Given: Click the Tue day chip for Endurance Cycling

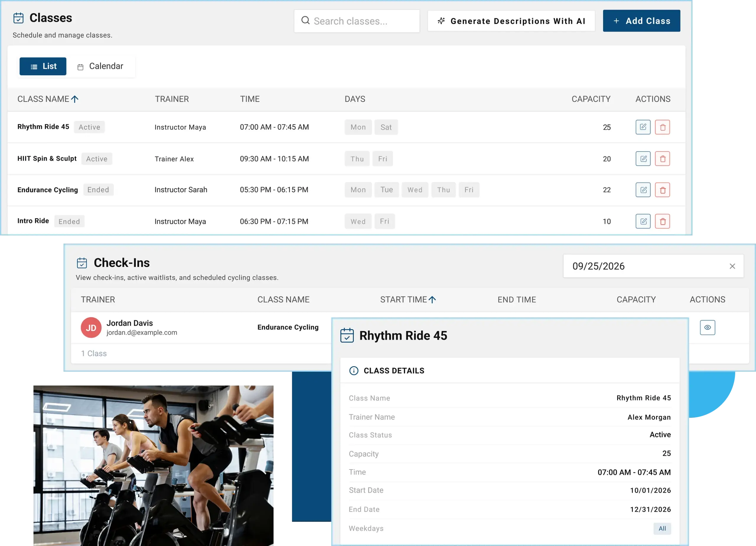Looking at the screenshot, I should 386,190.
